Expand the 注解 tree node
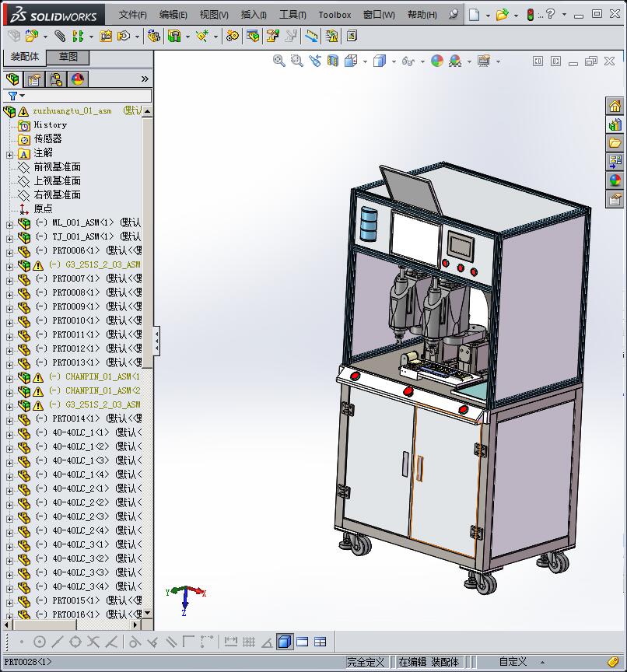Image resolution: width=627 pixels, height=672 pixels. [x=9, y=155]
